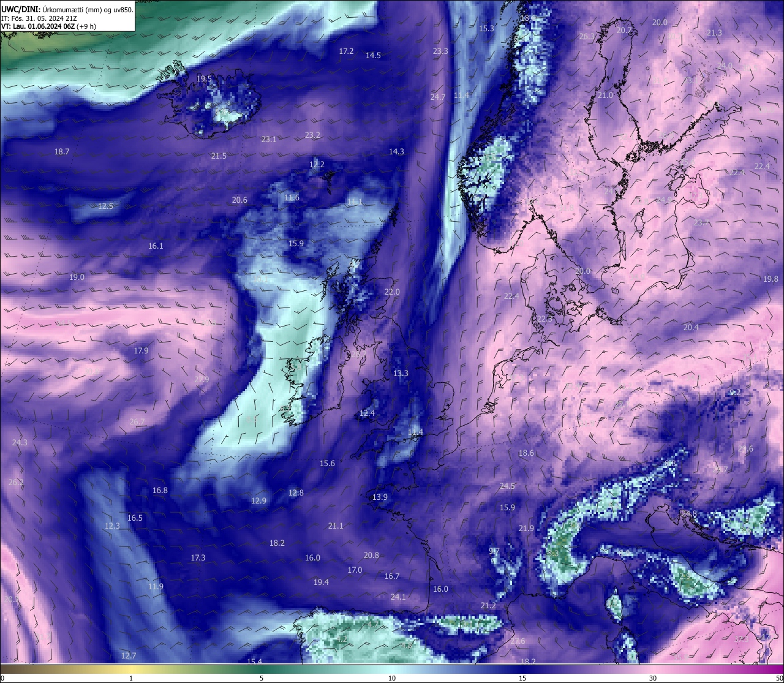784x683 pixels.
Task: Click the value 19.8 on the map
Action: click(771, 279)
